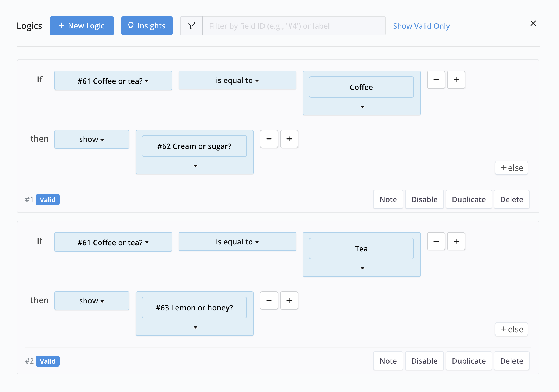Open Insights with the lightbulb button

147,26
